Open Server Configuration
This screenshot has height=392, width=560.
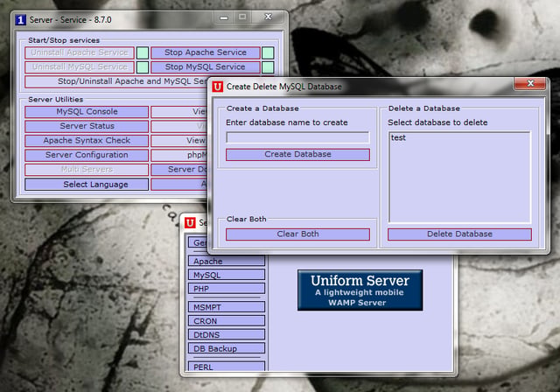tap(87, 155)
